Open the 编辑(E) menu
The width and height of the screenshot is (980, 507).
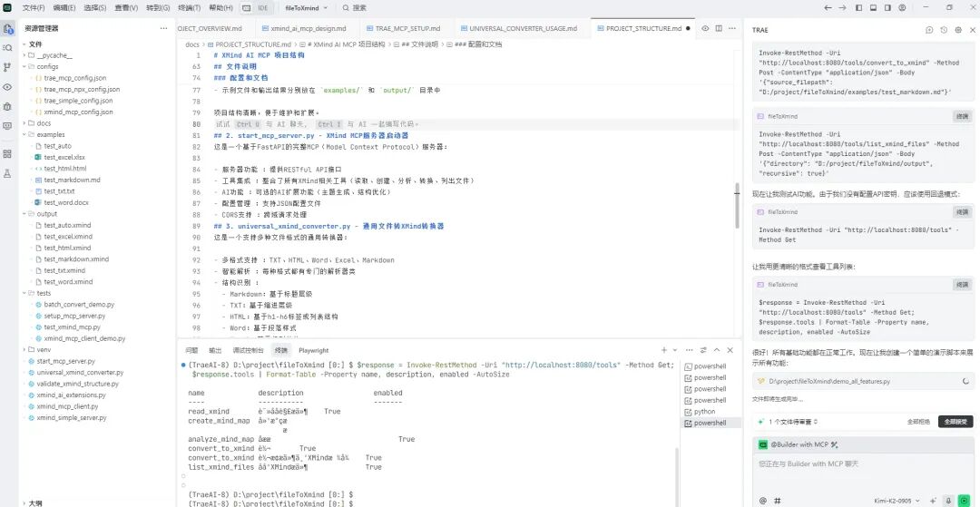click(64, 7)
